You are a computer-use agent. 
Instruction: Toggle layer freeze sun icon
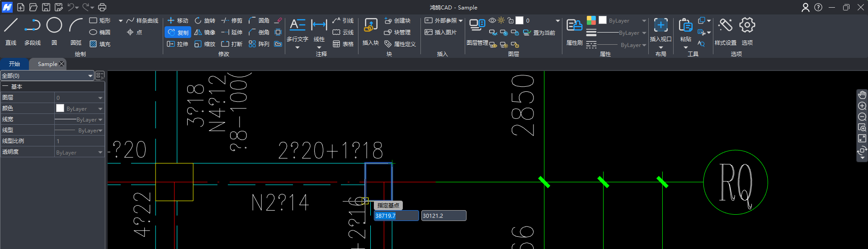click(x=501, y=20)
